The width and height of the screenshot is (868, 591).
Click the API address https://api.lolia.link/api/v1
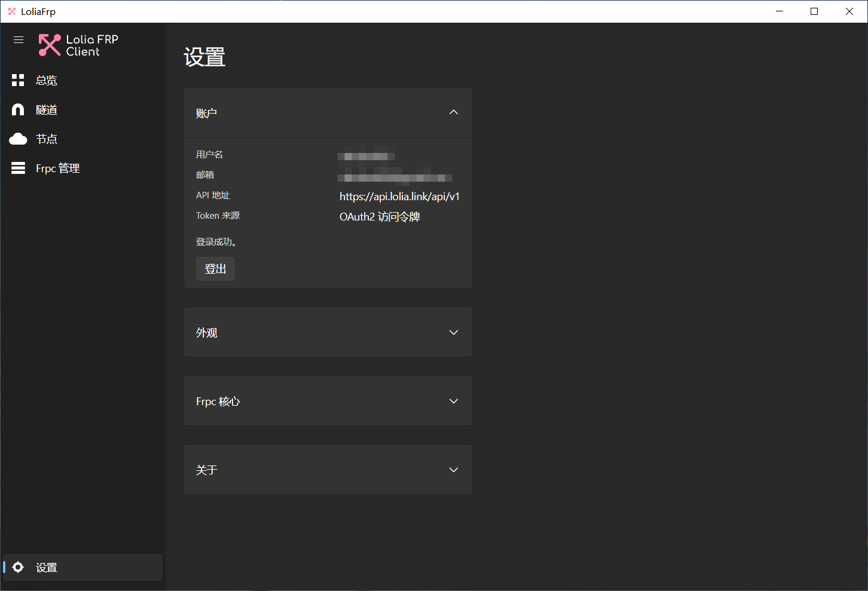pyautogui.click(x=399, y=197)
